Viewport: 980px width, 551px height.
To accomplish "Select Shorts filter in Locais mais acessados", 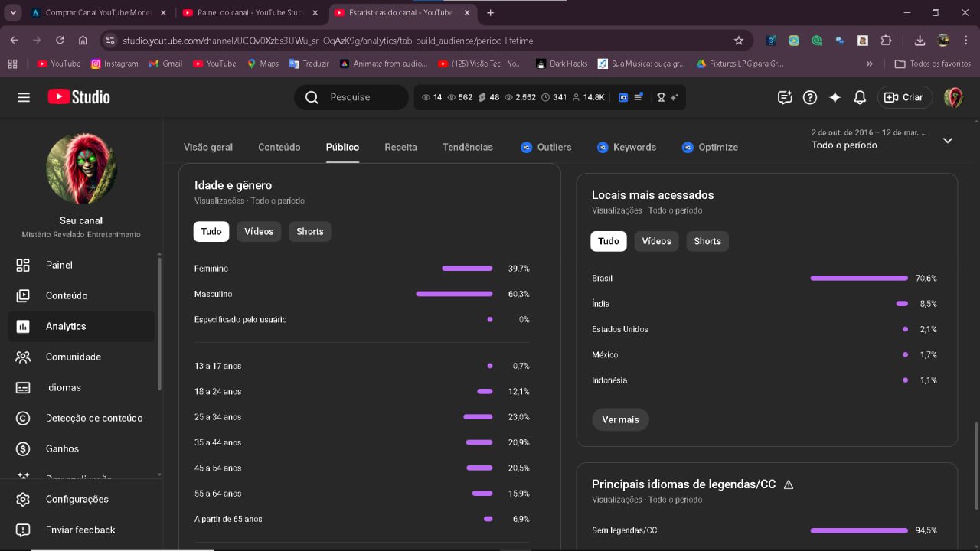I will (707, 241).
